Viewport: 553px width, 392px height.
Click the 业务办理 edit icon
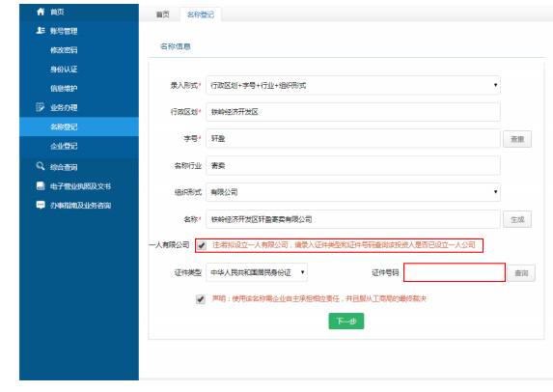point(41,107)
